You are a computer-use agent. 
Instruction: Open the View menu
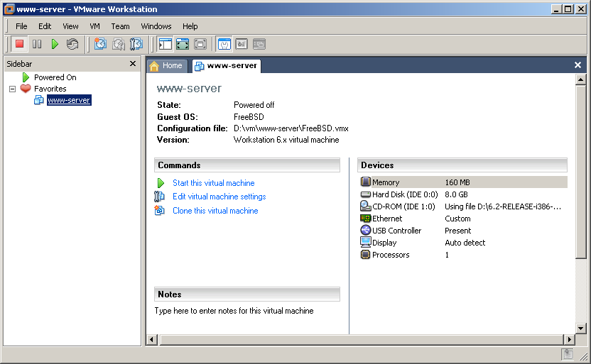70,26
